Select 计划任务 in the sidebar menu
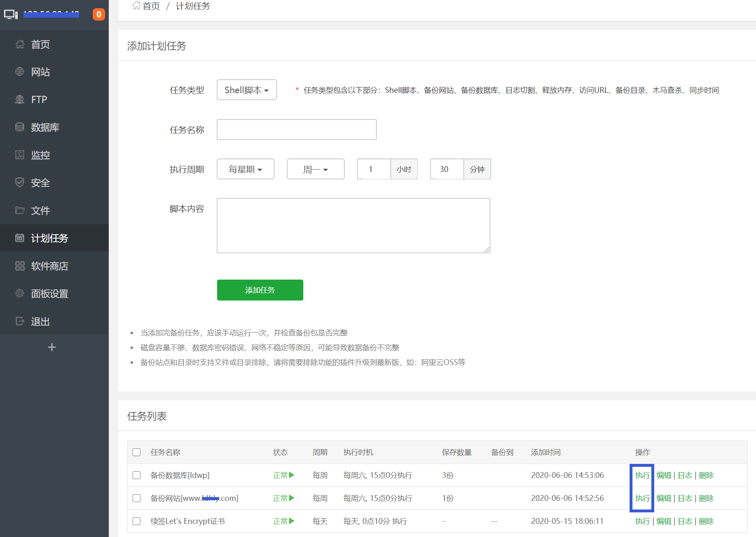The image size is (756, 537). click(x=50, y=238)
